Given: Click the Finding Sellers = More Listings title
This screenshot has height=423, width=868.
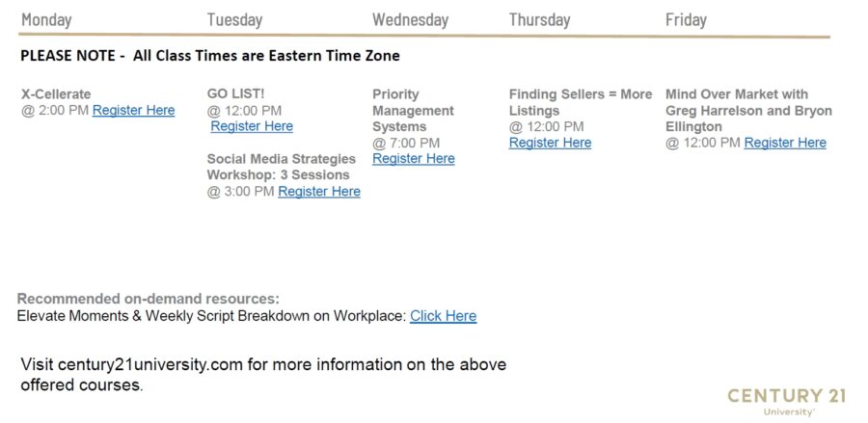Looking at the screenshot, I should coord(581,102).
